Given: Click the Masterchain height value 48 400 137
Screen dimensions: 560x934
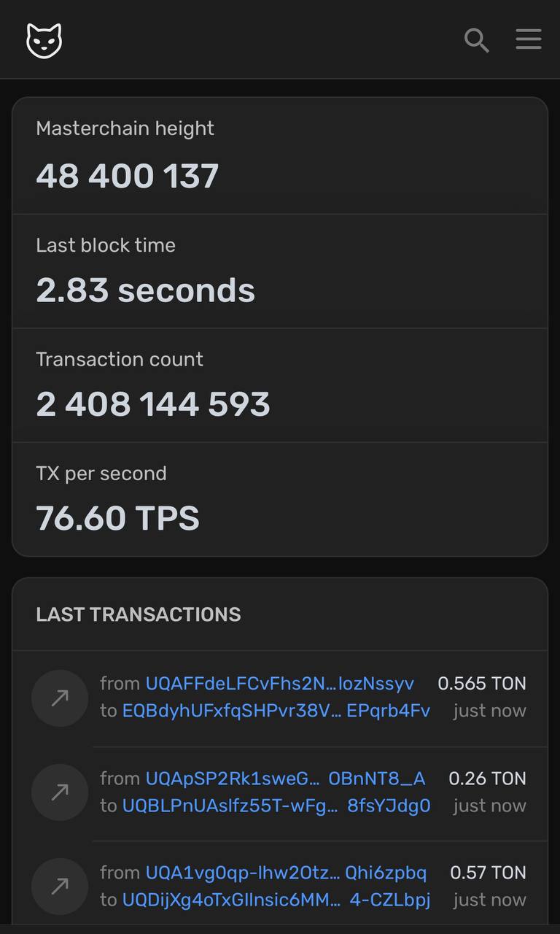Looking at the screenshot, I should [128, 177].
